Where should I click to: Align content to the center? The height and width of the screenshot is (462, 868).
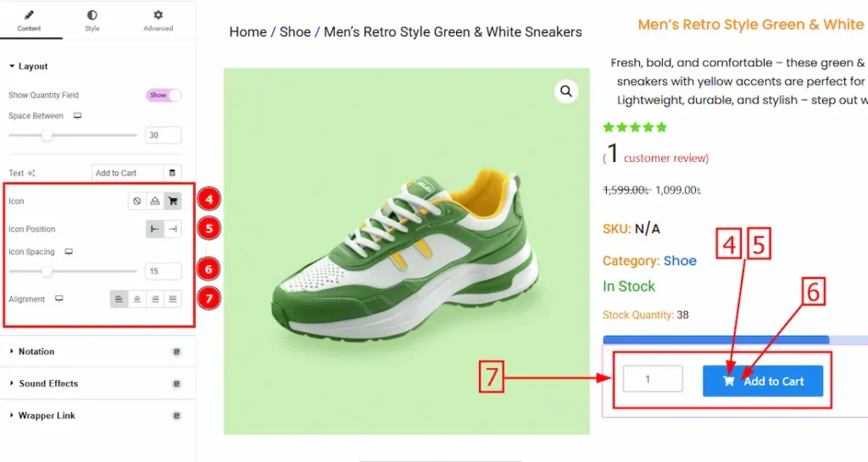[136, 299]
